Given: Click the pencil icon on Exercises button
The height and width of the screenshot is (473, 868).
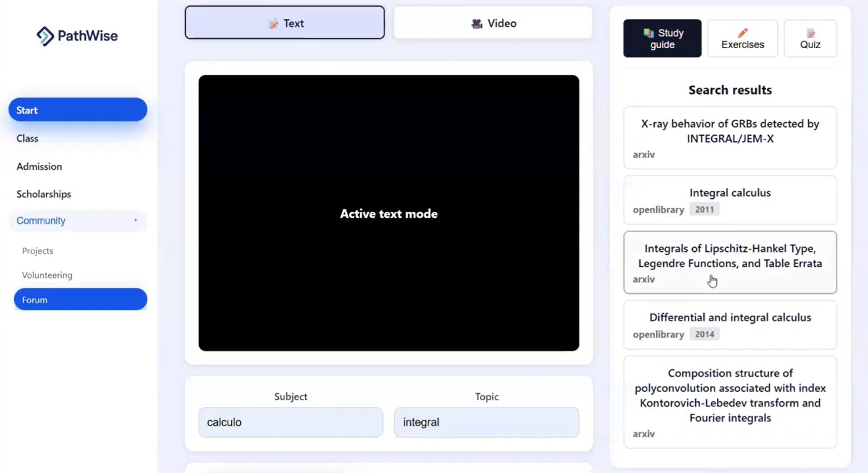Looking at the screenshot, I should click(x=743, y=33).
